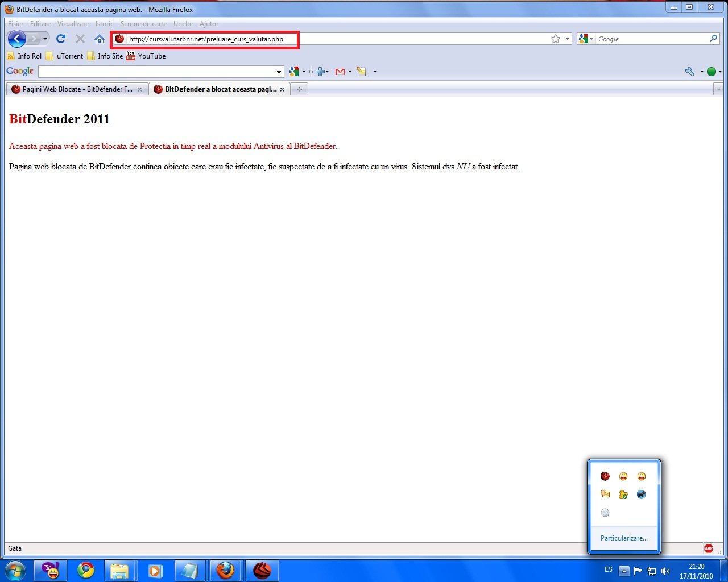
Task: Open the Unelte menu
Action: [x=183, y=24]
